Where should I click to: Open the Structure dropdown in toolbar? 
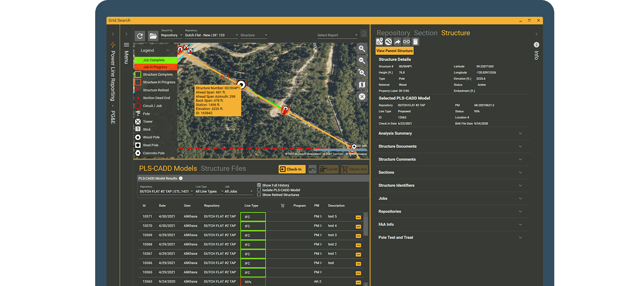254,35
